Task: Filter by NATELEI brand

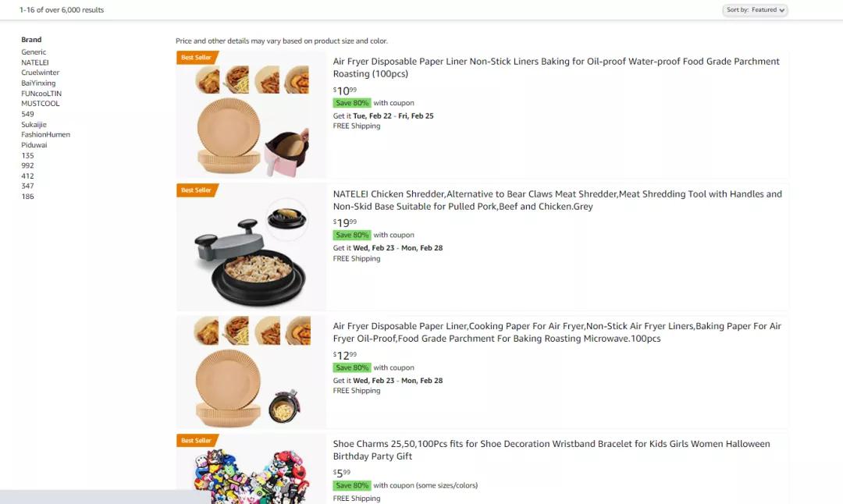Action: tap(35, 62)
